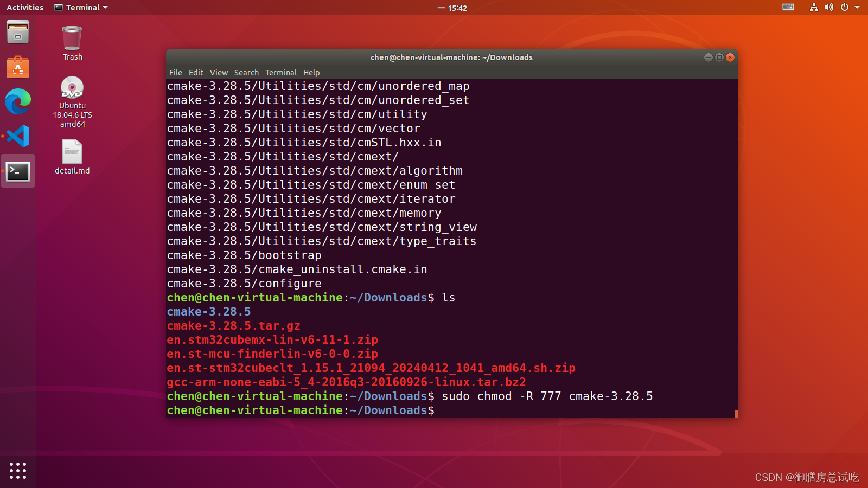Open the Terminal menu in menu bar
This screenshot has height=488, width=868.
pos(281,73)
